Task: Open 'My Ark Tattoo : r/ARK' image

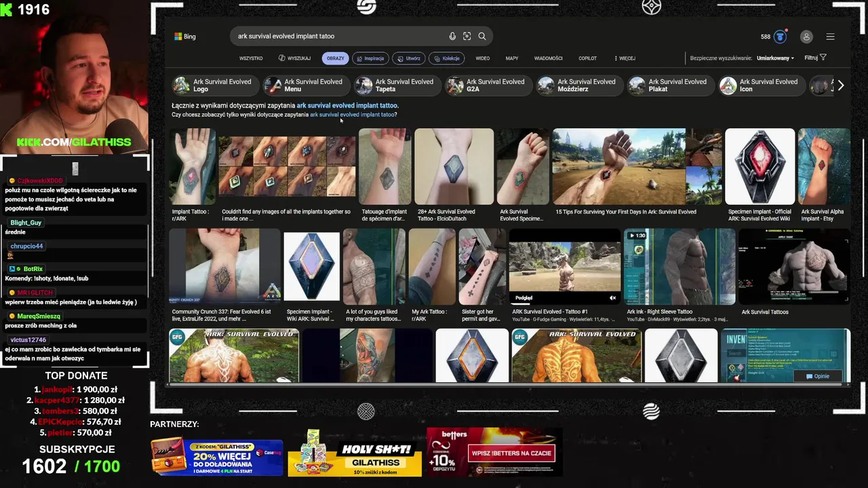Action: pos(432,266)
